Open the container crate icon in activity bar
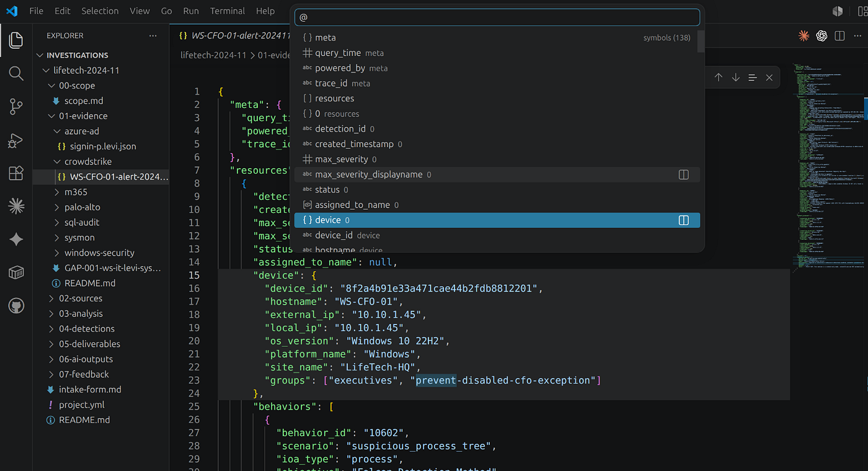This screenshot has width=868, height=471. click(x=16, y=272)
